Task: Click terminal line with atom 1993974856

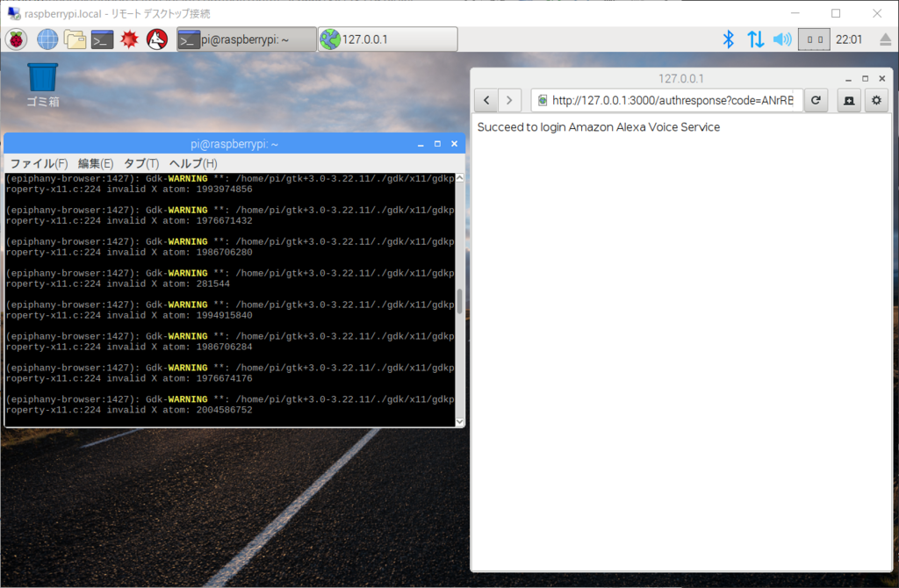Action: coord(128,189)
